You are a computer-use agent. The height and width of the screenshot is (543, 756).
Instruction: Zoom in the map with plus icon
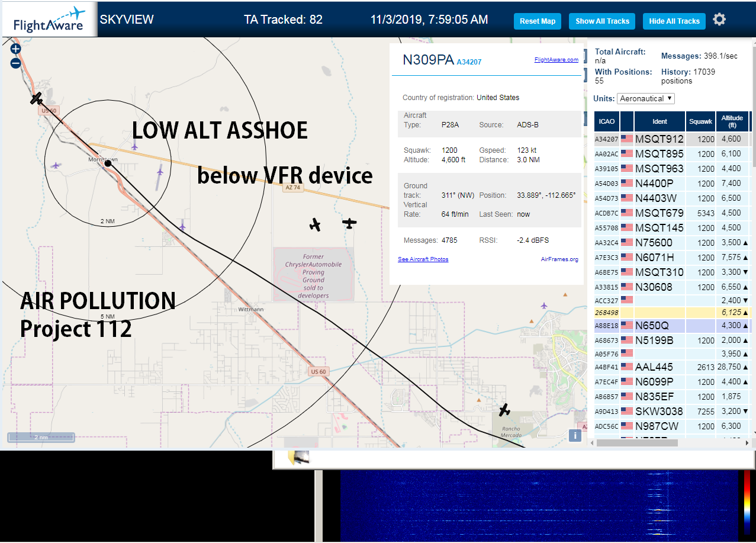[15, 49]
